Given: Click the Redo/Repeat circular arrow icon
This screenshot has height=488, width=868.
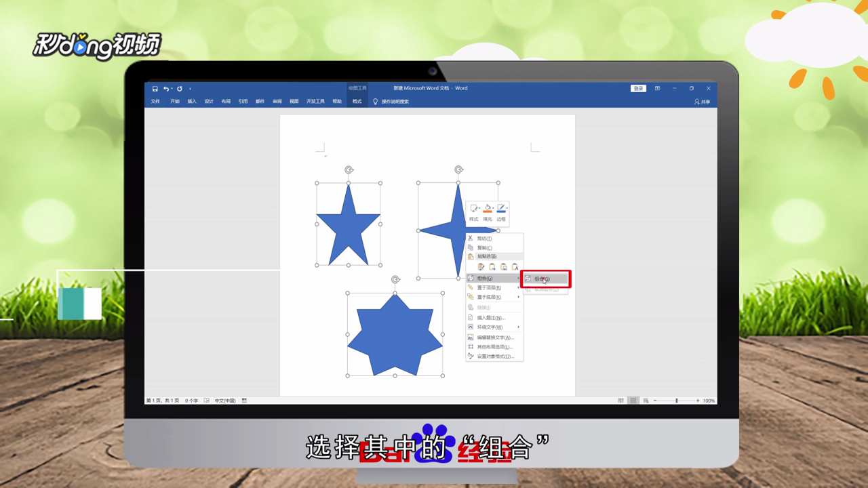Looking at the screenshot, I should point(180,88).
